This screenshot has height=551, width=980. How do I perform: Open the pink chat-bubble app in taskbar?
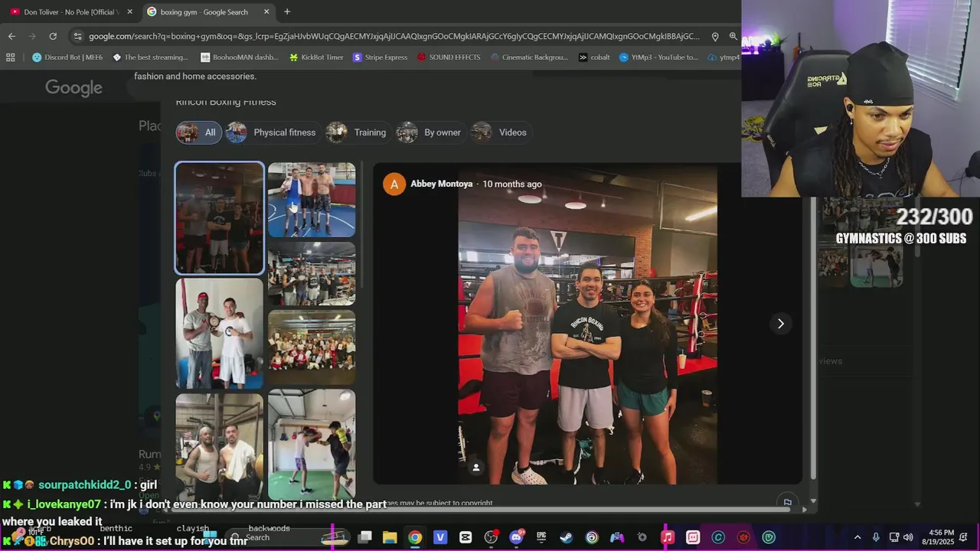(693, 537)
